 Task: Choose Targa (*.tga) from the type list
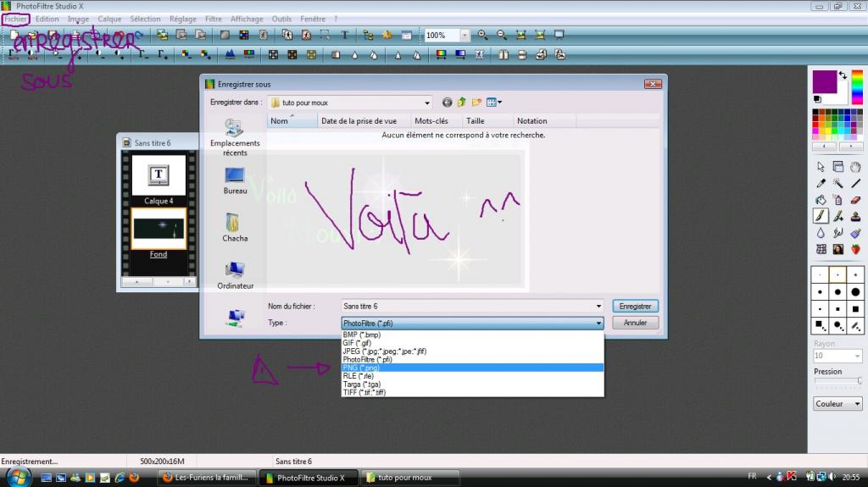click(x=472, y=384)
